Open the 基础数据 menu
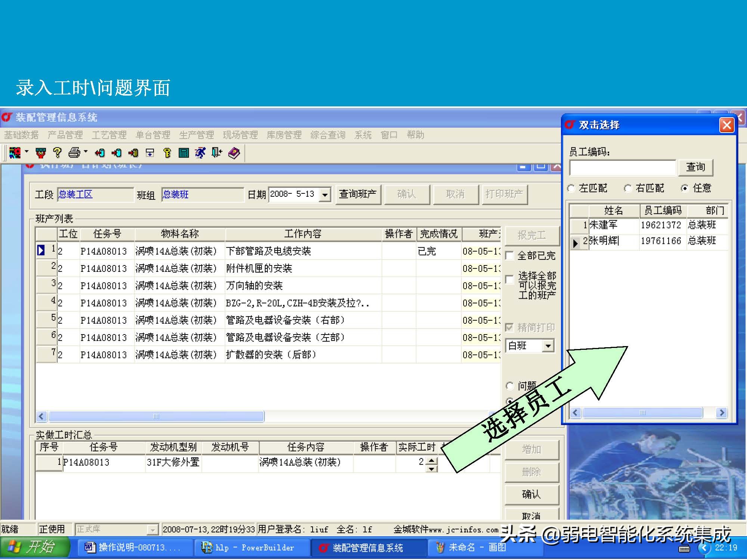Screen dimensions: 747x560 tap(21, 135)
